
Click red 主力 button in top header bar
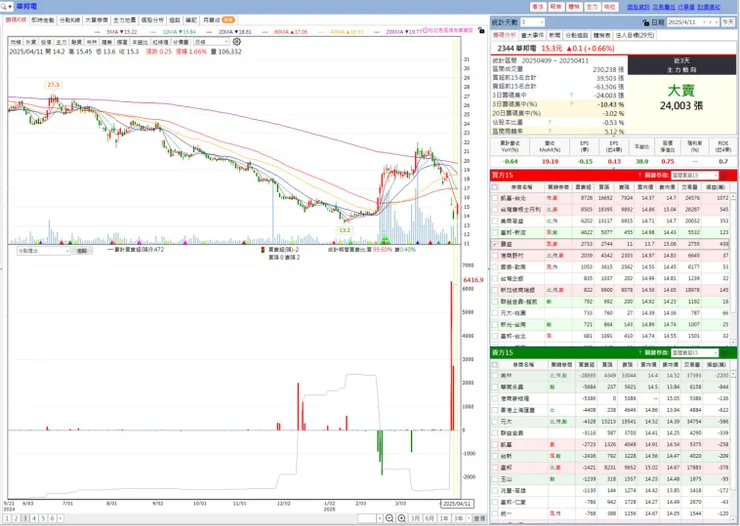[592, 7]
